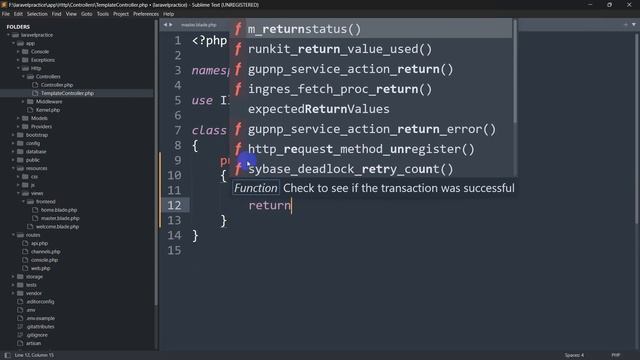This screenshot has width=640, height=360.
Task: Click the previous tab arrow icon
Action: [x=165, y=25]
